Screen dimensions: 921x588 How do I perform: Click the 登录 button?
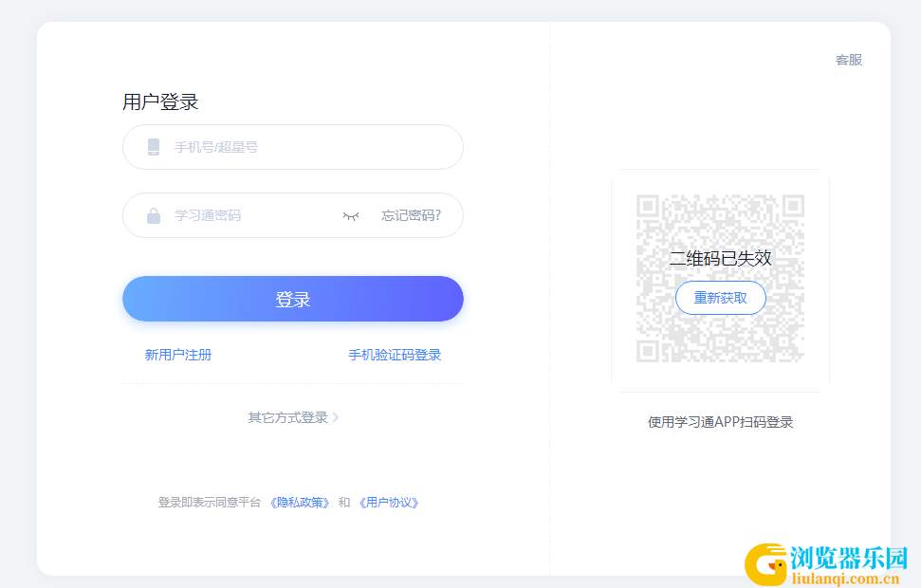point(292,299)
